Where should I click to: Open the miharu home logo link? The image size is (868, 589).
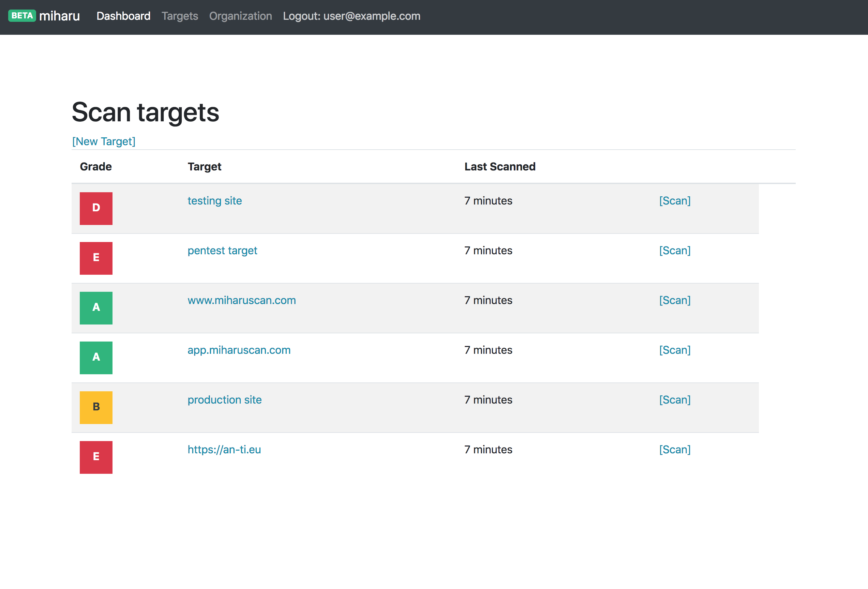coord(59,16)
